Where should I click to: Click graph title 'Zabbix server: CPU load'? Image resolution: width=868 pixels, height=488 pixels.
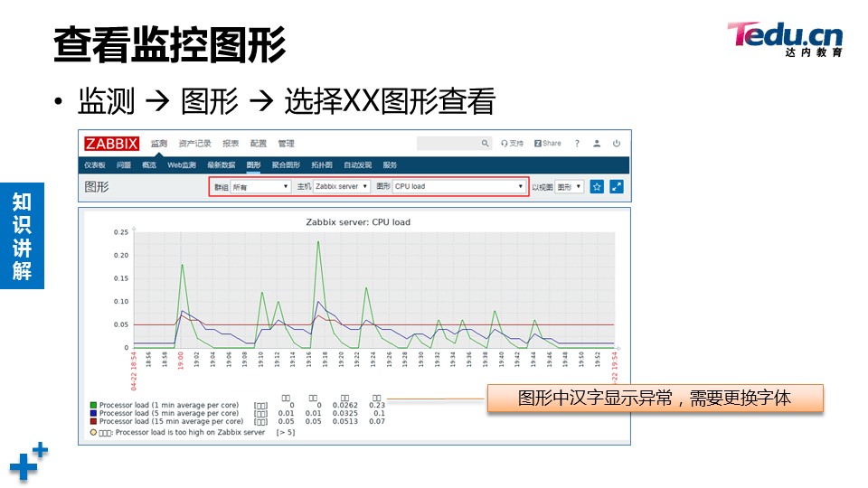tap(358, 222)
